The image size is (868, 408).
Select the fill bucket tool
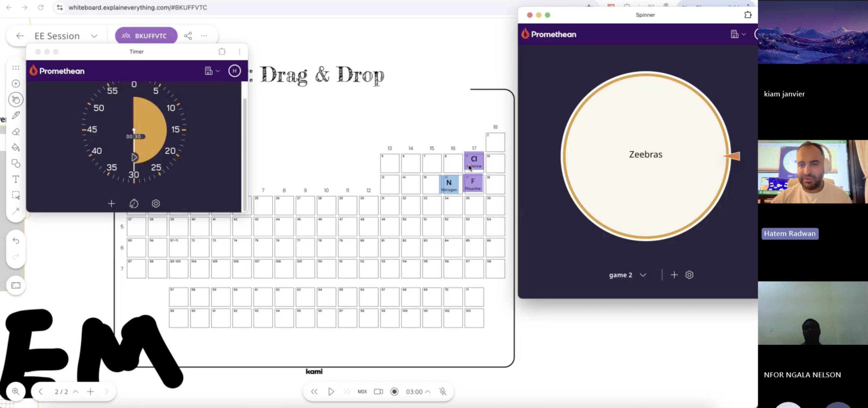16,147
